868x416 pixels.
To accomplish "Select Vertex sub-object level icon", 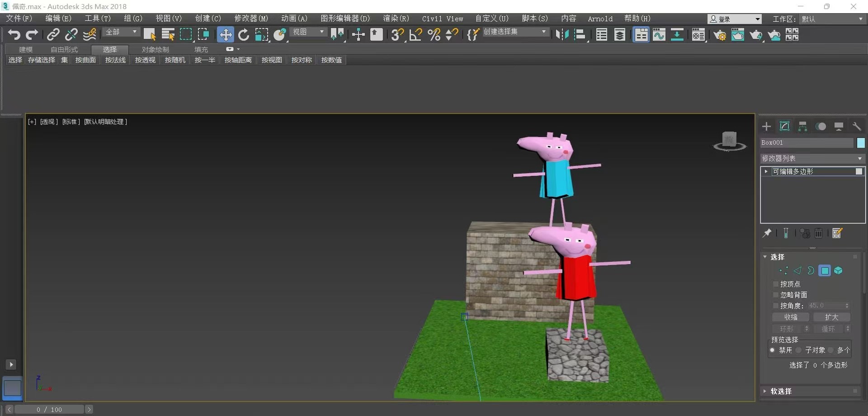I will tap(783, 270).
